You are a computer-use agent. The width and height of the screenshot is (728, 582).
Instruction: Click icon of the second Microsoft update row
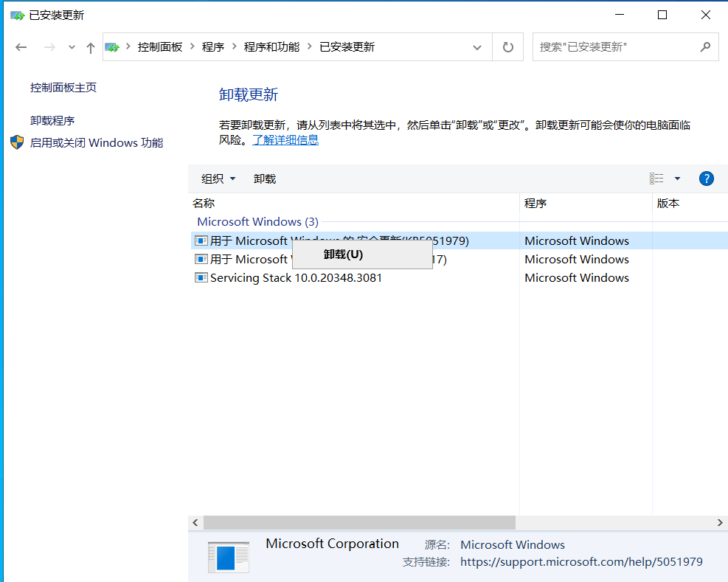click(x=201, y=259)
